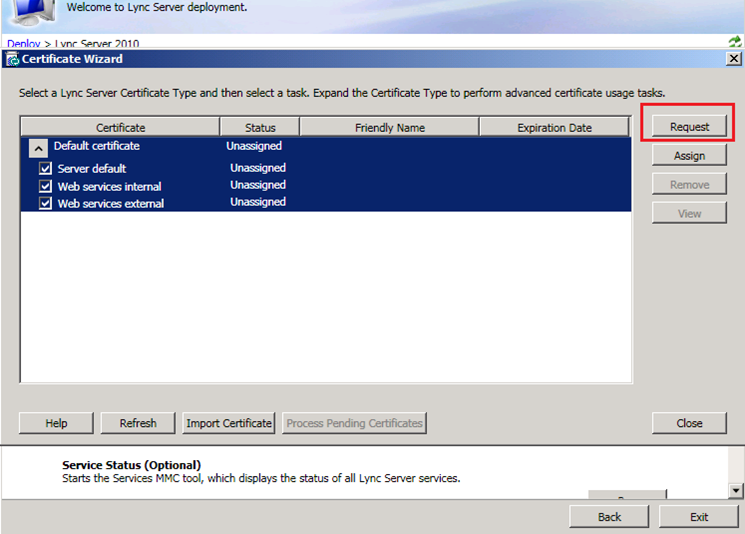
Task: Click the green refresh arrows icon at top right
Action: (x=735, y=41)
